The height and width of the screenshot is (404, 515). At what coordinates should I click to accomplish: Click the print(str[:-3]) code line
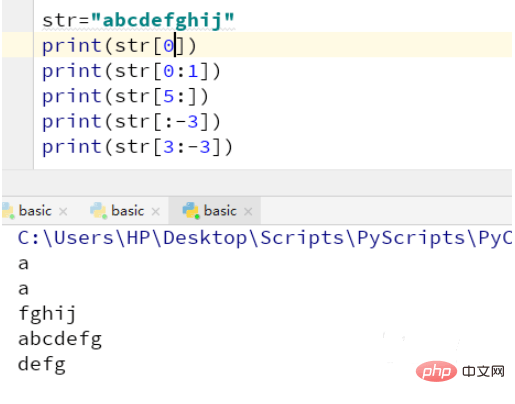[131, 122]
